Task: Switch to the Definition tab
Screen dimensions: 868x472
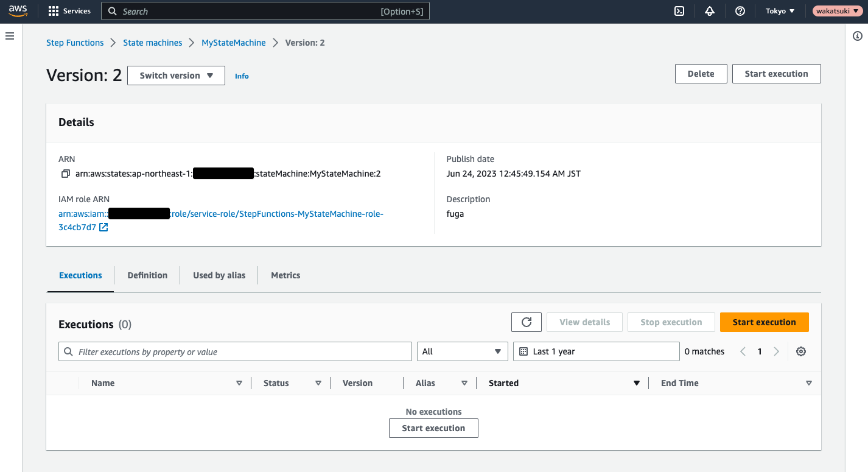Action: (x=147, y=275)
